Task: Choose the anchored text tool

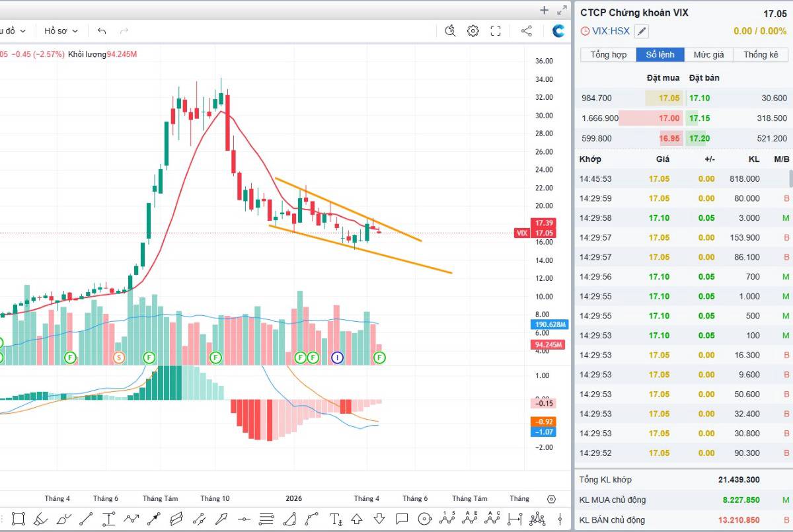Action: pyautogui.click(x=335, y=518)
